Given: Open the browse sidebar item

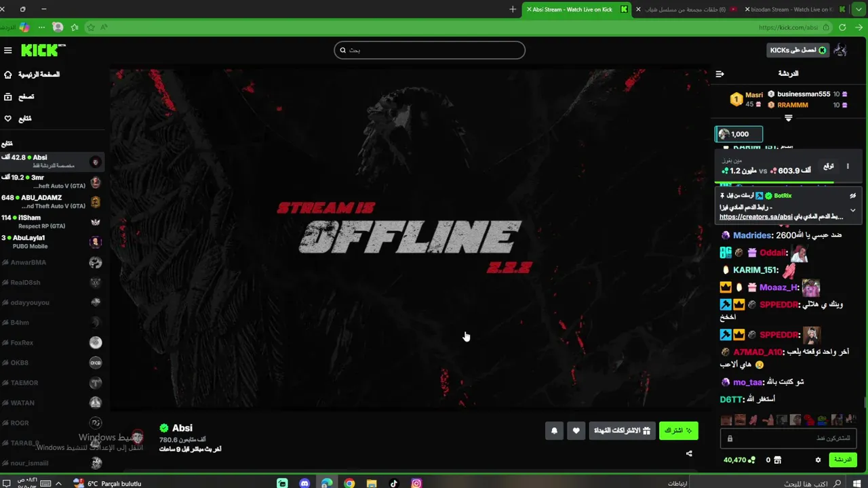Looking at the screenshot, I should pos(19,97).
